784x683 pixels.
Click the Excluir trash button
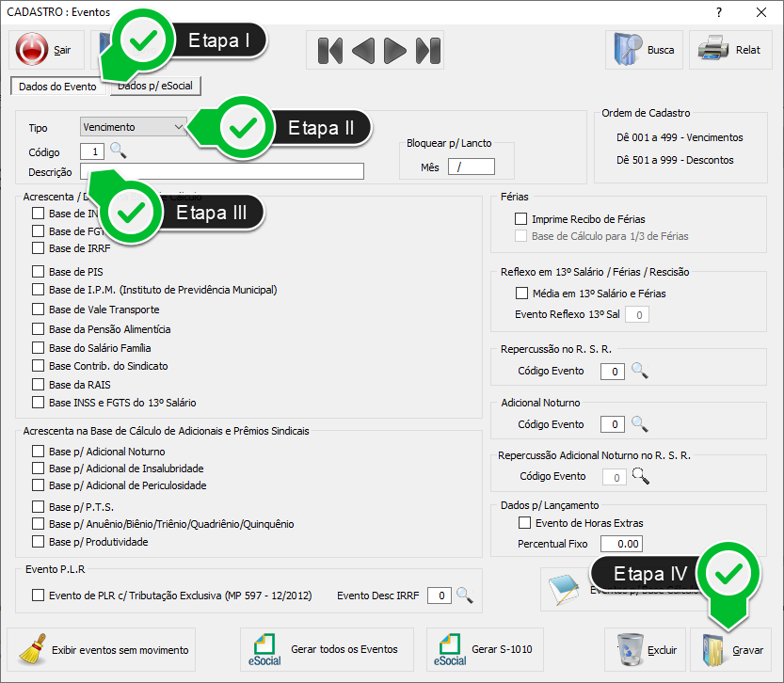tap(645, 649)
